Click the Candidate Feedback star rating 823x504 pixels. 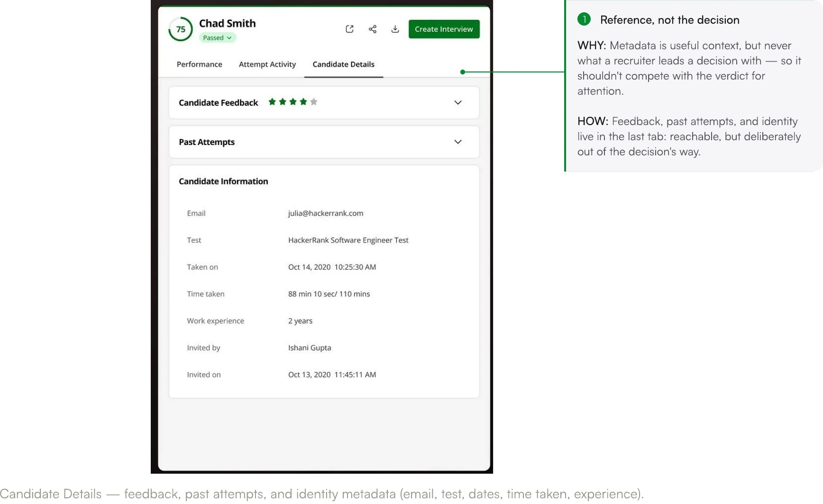(293, 102)
